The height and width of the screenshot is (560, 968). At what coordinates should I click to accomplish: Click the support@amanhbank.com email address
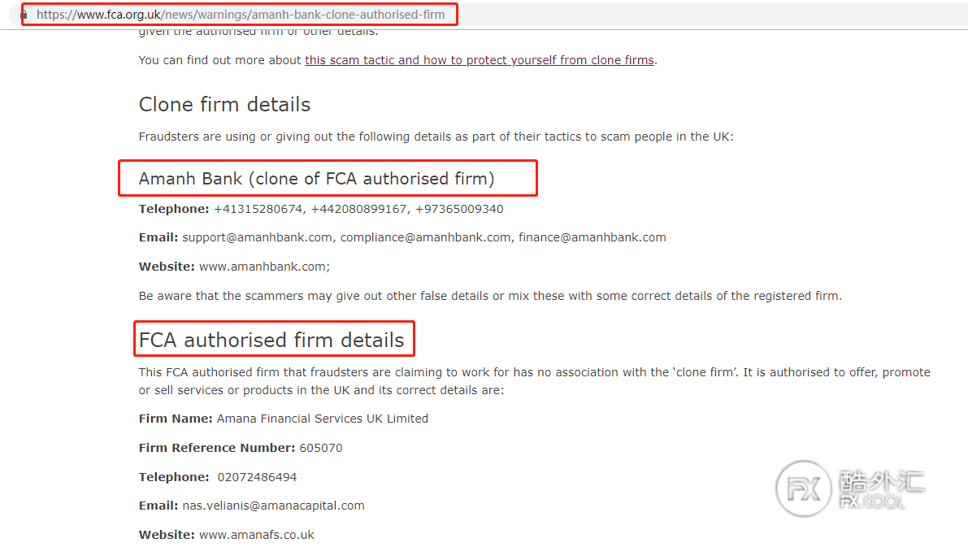pos(258,237)
